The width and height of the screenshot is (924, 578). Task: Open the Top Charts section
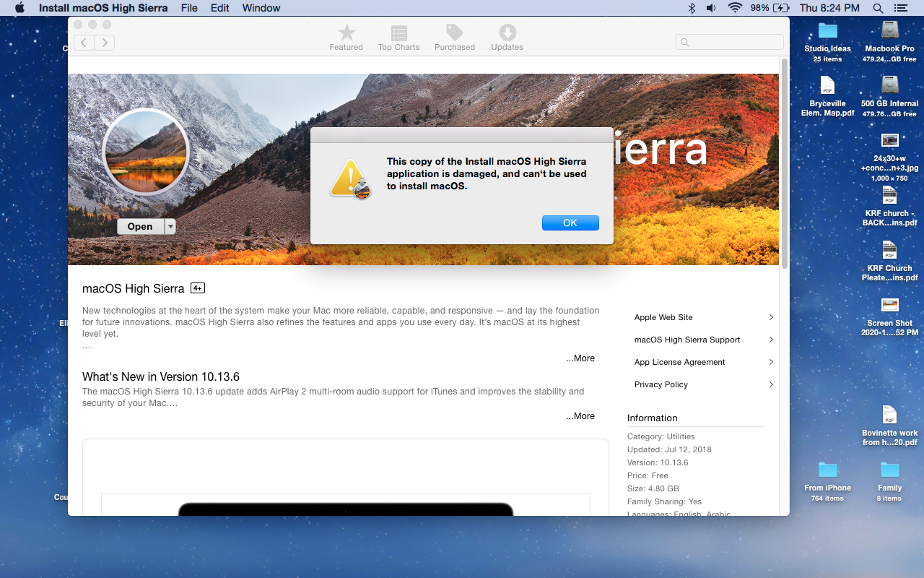pos(398,38)
